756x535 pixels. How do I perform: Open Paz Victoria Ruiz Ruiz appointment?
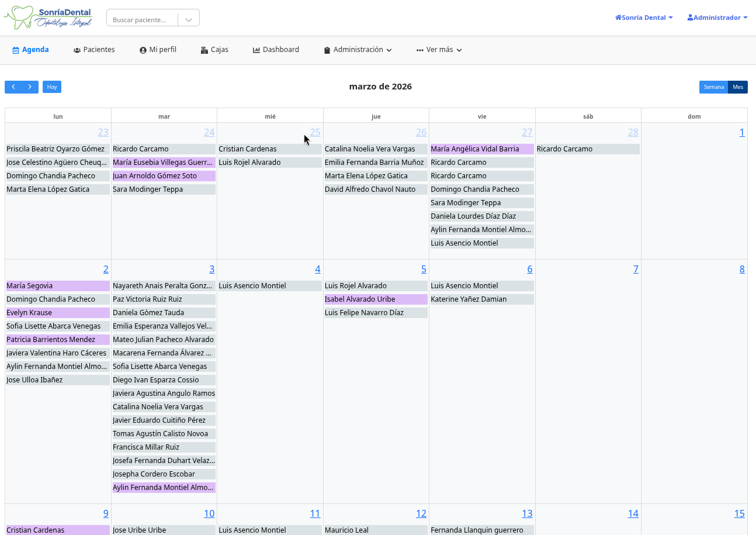[x=164, y=299]
